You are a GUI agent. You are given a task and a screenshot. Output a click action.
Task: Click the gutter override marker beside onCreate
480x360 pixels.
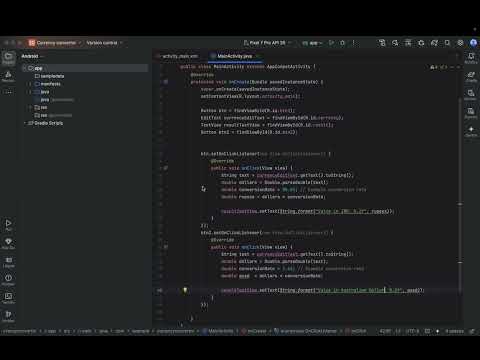tap(166, 82)
